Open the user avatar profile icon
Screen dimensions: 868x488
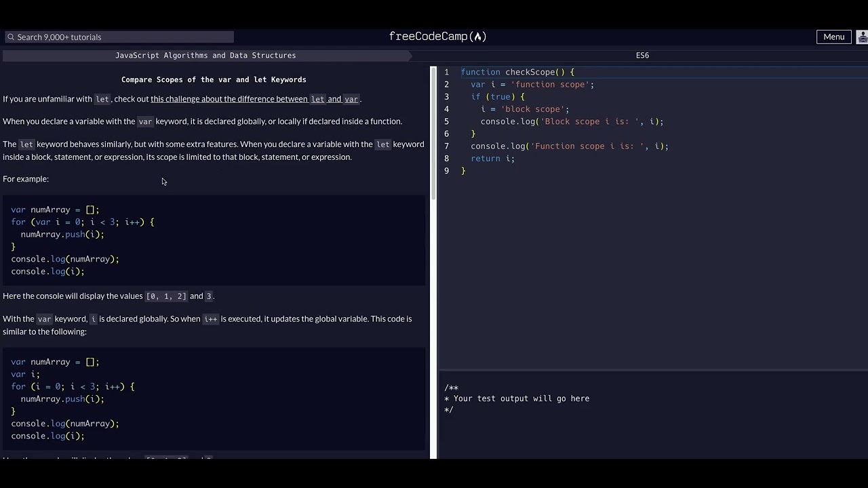[862, 37]
